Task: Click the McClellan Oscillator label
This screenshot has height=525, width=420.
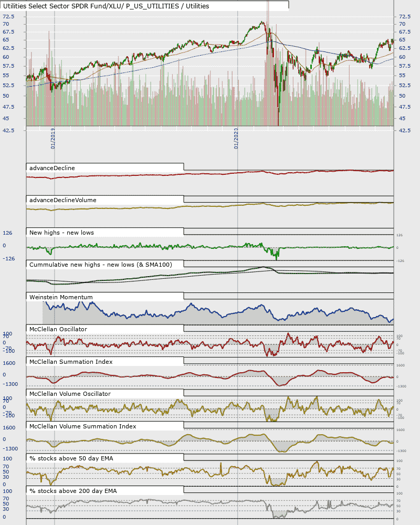Action: click(x=58, y=330)
